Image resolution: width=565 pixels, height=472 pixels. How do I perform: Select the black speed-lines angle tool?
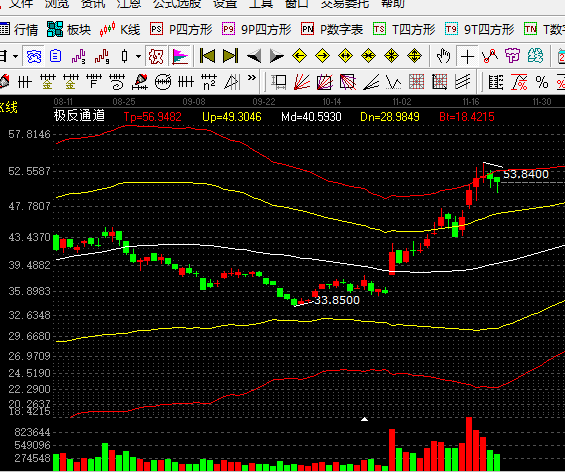(x=371, y=82)
